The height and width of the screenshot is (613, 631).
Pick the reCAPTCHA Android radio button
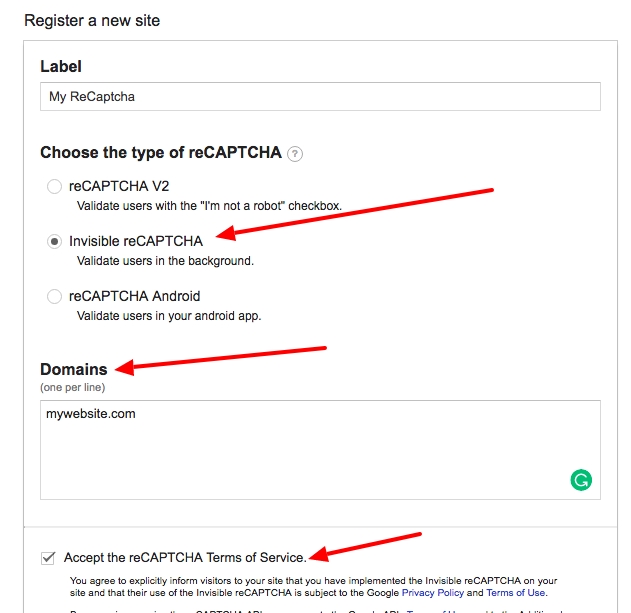54,296
